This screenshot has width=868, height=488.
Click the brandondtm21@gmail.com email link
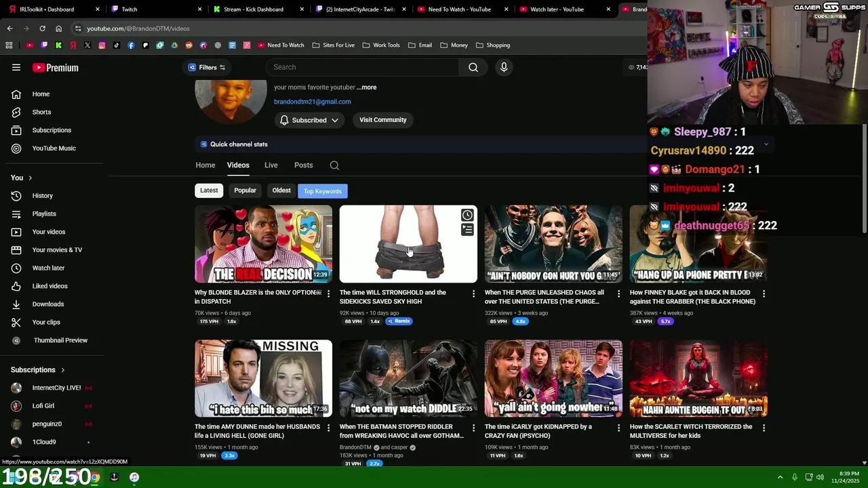[313, 102]
